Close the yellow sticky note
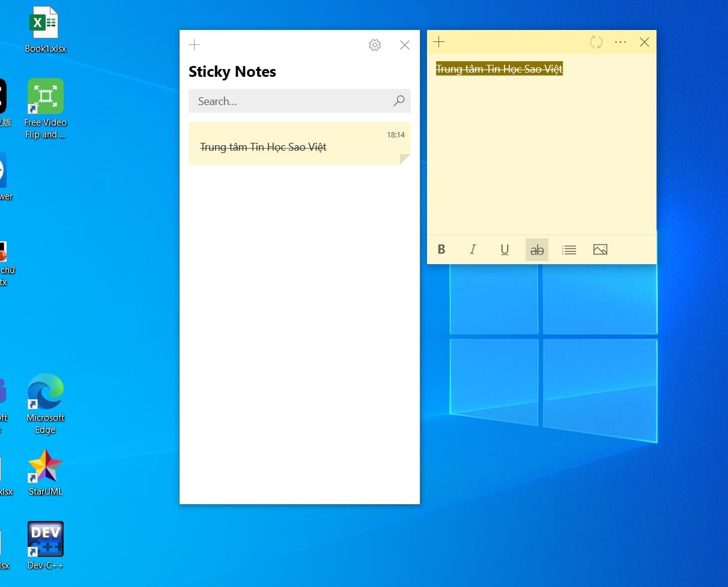The image size is (728, 587). [645, 42]
